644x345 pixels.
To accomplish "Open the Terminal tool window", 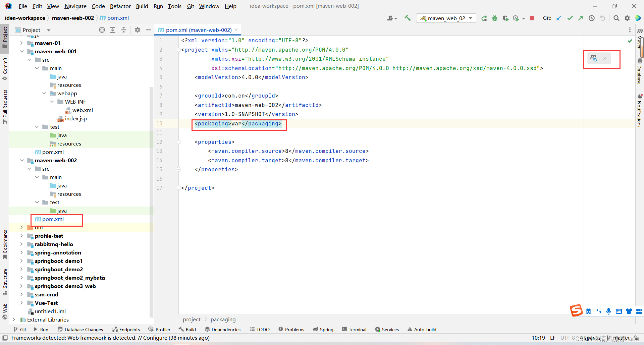I will point(354,329).
